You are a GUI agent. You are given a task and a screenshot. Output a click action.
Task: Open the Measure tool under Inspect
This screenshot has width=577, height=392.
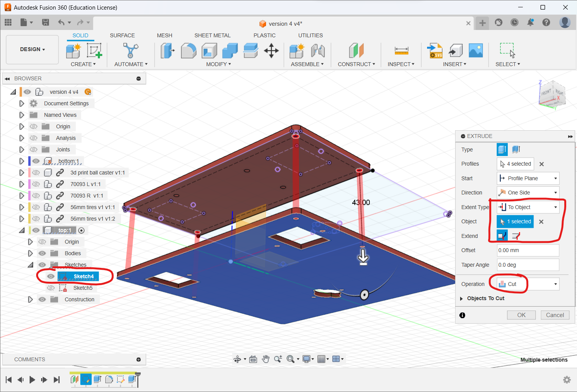coord(401,50)
